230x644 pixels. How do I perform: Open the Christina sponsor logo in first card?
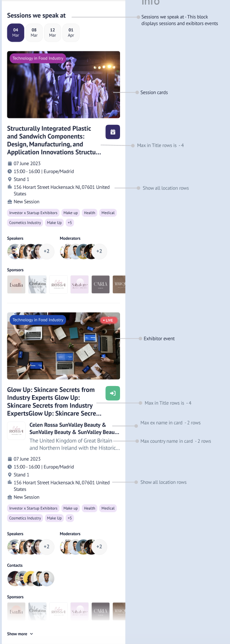tap(38, 284)
